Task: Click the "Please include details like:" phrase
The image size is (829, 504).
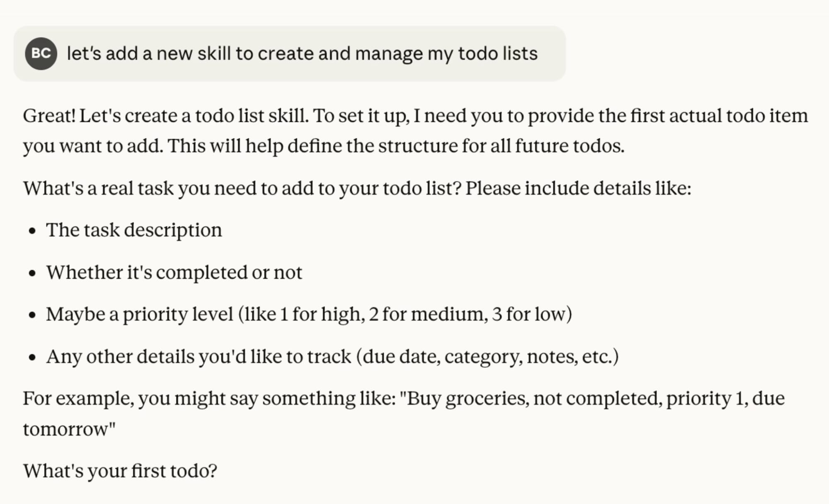Action: [578, 188]
